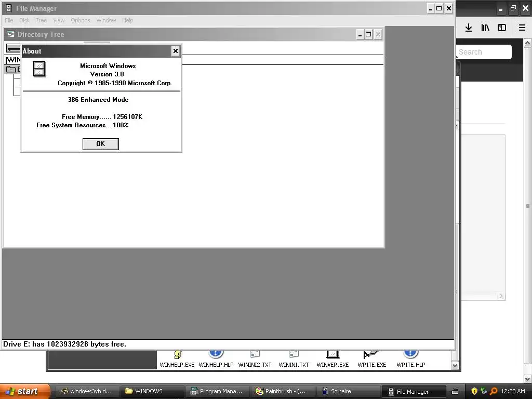Click the WINHELP.EXE file icon
Screen dimensions: 532x399
(178, 355)
